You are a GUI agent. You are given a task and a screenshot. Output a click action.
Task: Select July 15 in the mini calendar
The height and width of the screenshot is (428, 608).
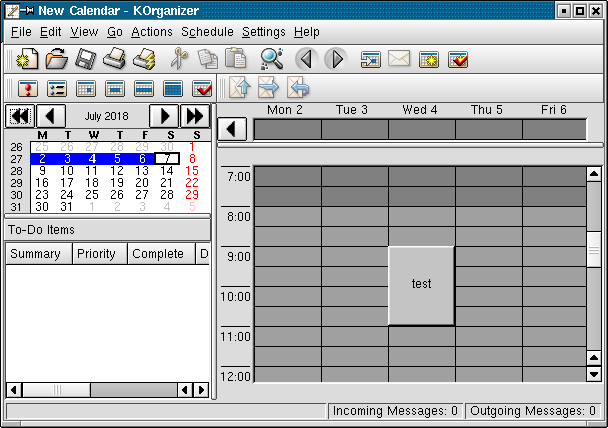coord(192,171)
